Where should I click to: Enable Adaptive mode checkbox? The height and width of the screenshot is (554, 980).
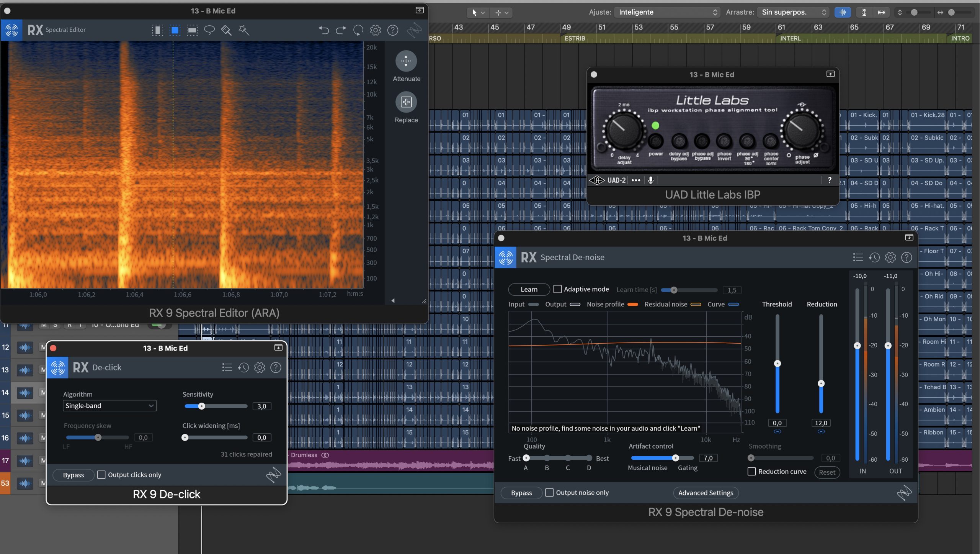(558, 289)
